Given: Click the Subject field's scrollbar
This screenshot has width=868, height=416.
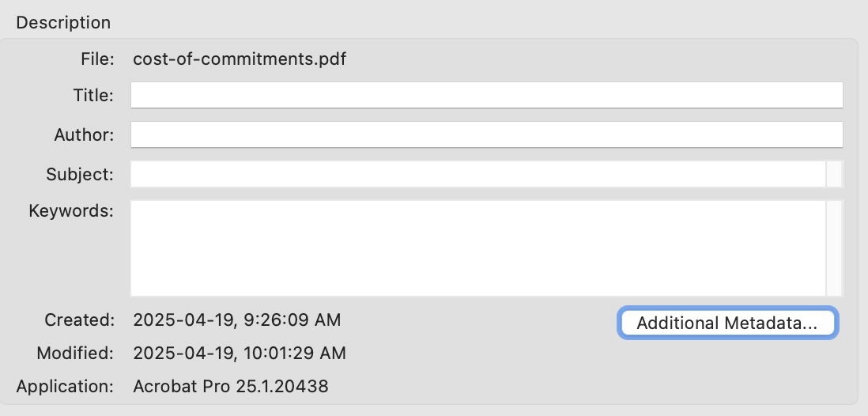Looking at the screenshot, I should point(834,174).
